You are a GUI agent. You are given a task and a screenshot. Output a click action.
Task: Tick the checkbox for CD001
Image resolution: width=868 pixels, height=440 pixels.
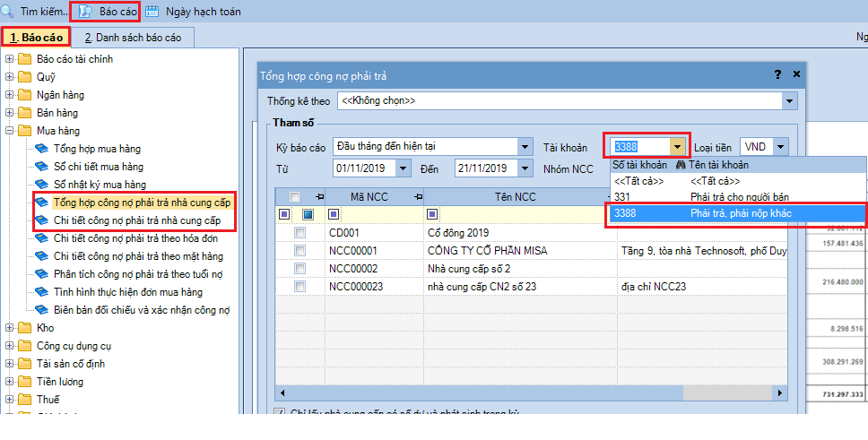tap(299, 233)
